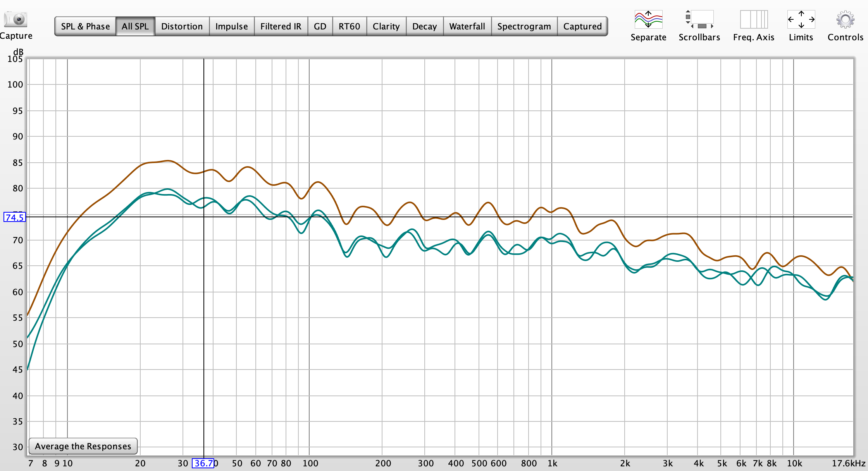Image resolution: width=868 pixels, height=471 pixels.
Task: Select the GD tab
Action: [x=320, y=26]
